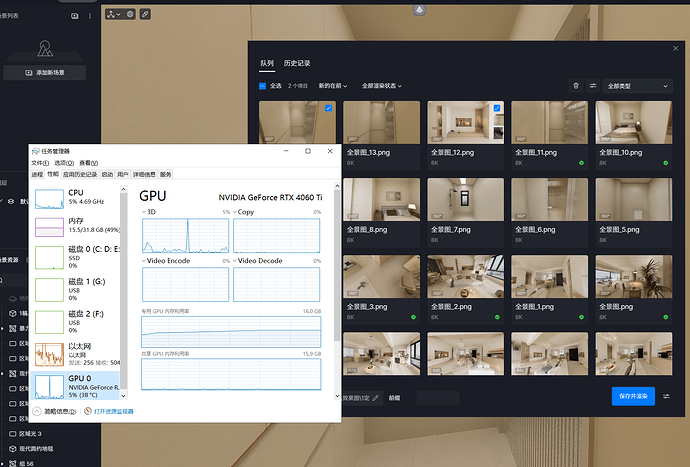Click the add scene icon in scene list header

[x=74, y=16]
